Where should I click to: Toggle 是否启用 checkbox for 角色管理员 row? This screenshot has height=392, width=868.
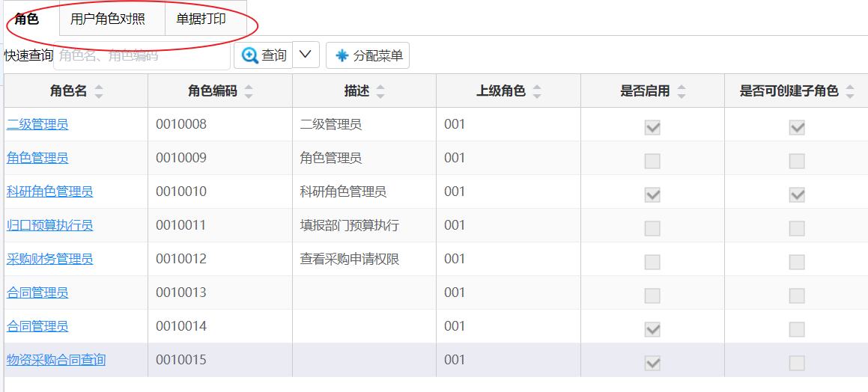pyautogui.click(x=652, y=162)
